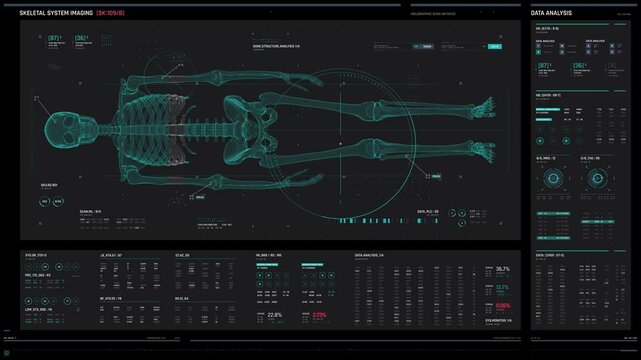The width and height of the screenshot is (641, 360).
Task: Click the lower circular icon beside DATA_PLC / 09
Action: 462,223
